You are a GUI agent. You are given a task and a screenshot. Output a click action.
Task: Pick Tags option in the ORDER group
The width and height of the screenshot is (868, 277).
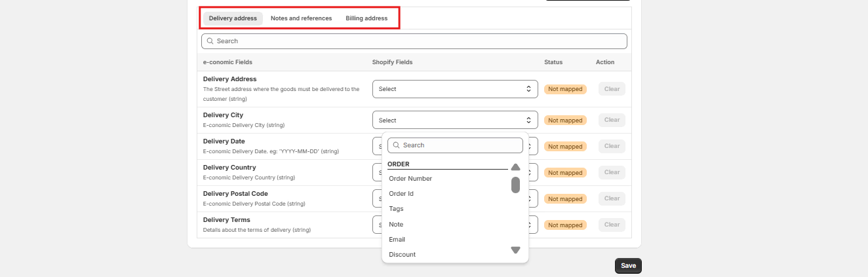396,209
